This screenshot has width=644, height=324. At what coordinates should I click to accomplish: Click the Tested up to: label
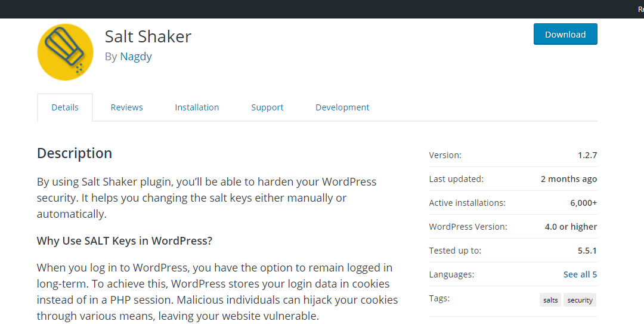(455, 251)
